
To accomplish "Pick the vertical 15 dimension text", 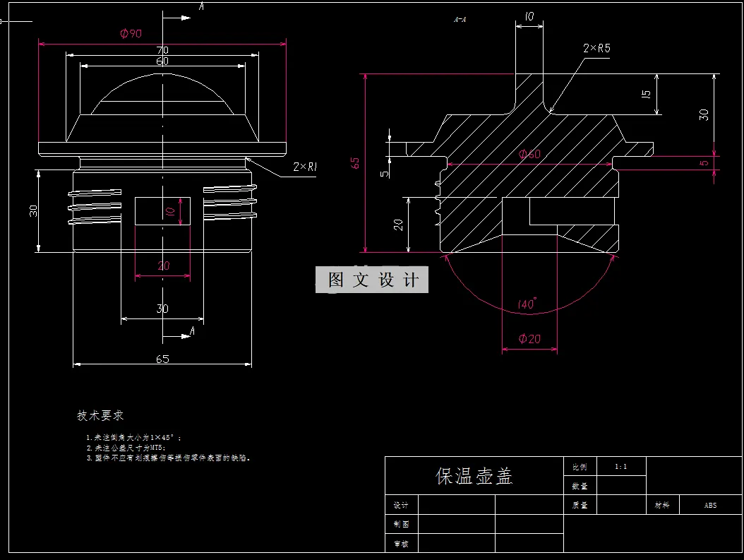I will (x=646, y=94).
